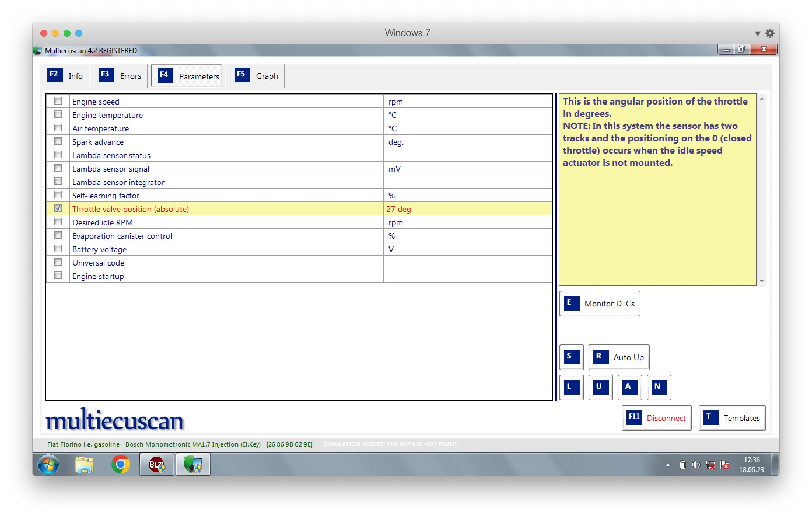Click the L key button
The width and height of the screenshot is (812, 519).
click(x=571, y=387)
